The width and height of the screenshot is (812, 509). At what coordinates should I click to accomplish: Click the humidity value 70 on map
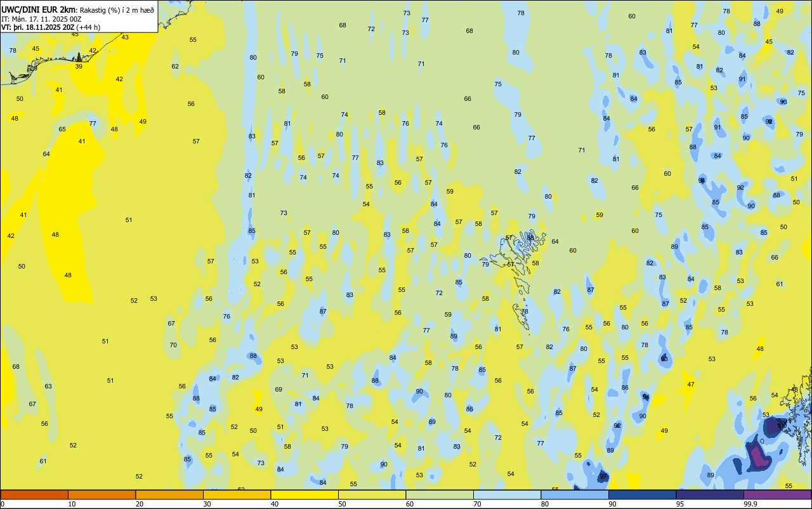click(x=173, y=345)
